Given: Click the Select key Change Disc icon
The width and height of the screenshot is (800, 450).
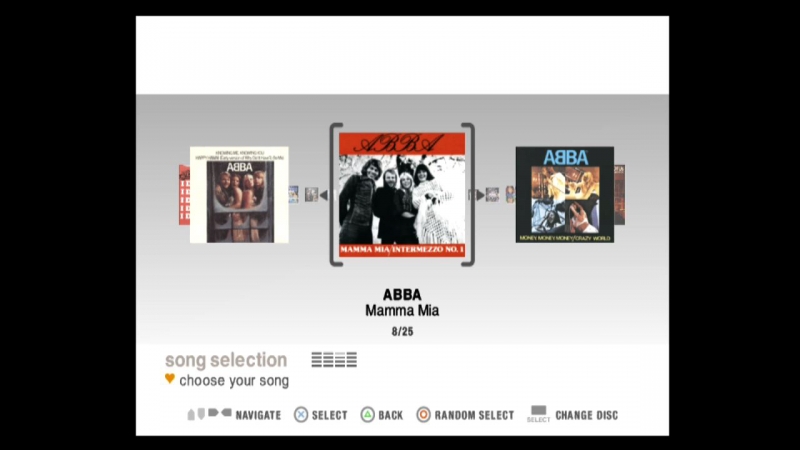Looking at the screenshot, I should click(538, 414).
